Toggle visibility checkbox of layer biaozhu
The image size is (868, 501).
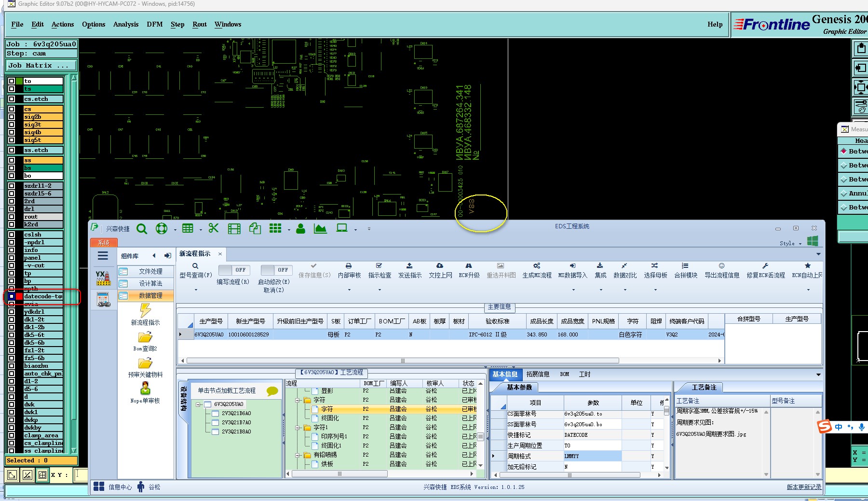pyautogui.click(x=12, y=366)
